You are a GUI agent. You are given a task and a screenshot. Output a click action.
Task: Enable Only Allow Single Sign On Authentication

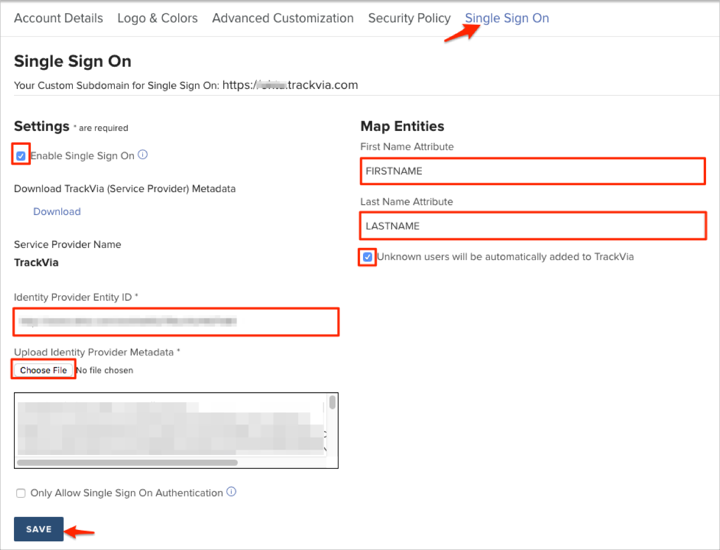tap(21, 493)
